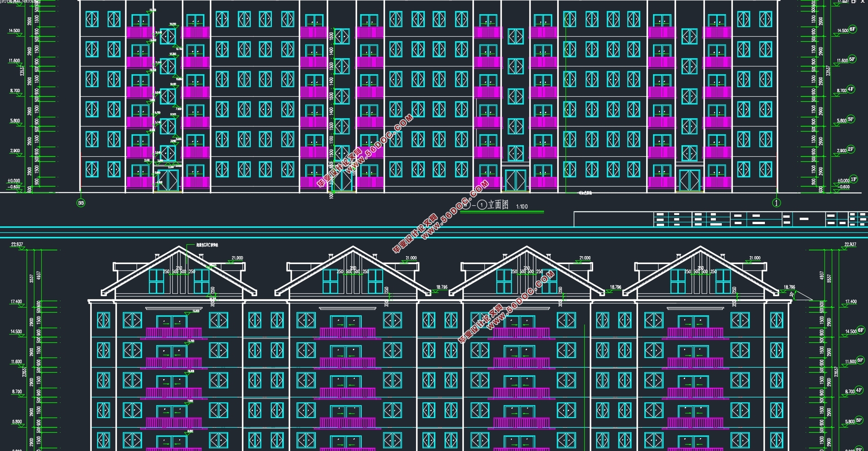Click the 21.000 elevation at leftmost gable

[x=237, y=258]
